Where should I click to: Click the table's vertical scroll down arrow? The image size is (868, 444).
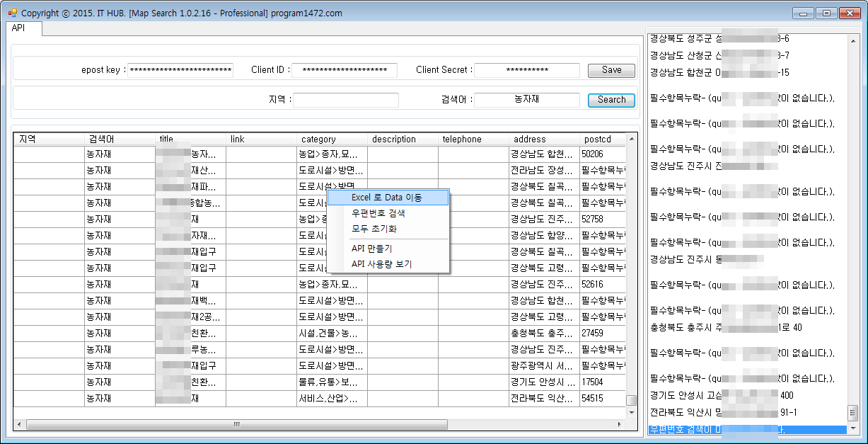pyautogui.click(x=632, y=412)
